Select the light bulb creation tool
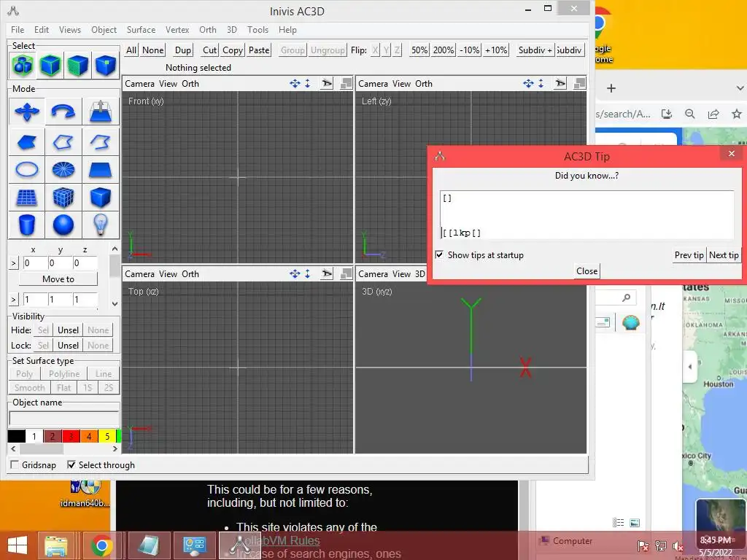 coord(101,225)
